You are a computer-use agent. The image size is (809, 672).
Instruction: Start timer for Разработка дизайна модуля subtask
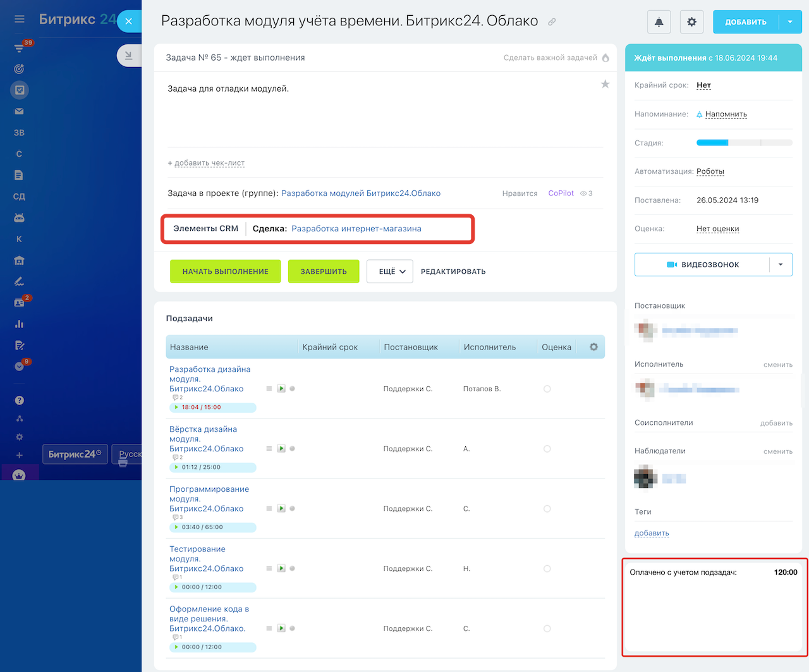pyautogui.click(x=281, y=389)
